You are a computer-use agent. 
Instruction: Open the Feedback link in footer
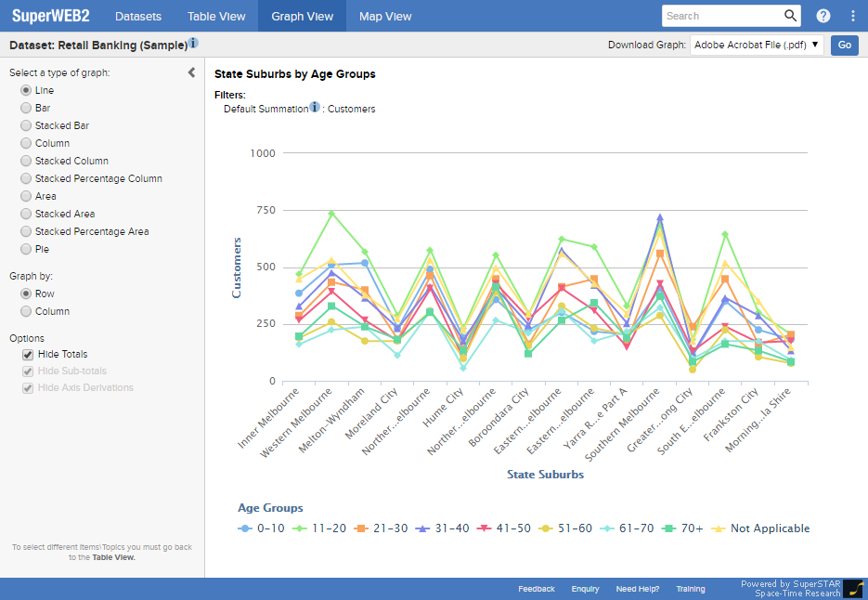(537, 589)
